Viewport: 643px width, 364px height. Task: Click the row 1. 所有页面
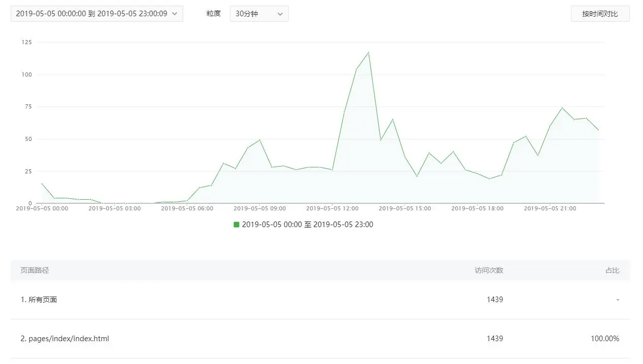320,300
